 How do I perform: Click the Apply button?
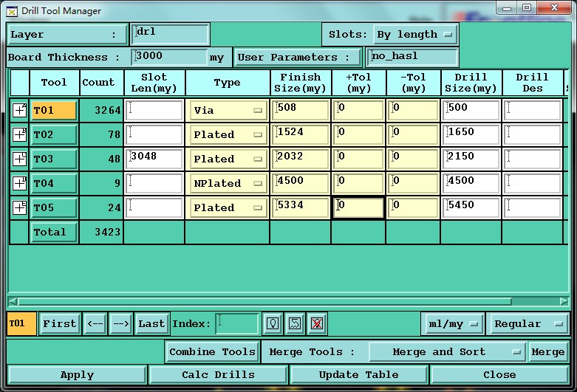77,375
